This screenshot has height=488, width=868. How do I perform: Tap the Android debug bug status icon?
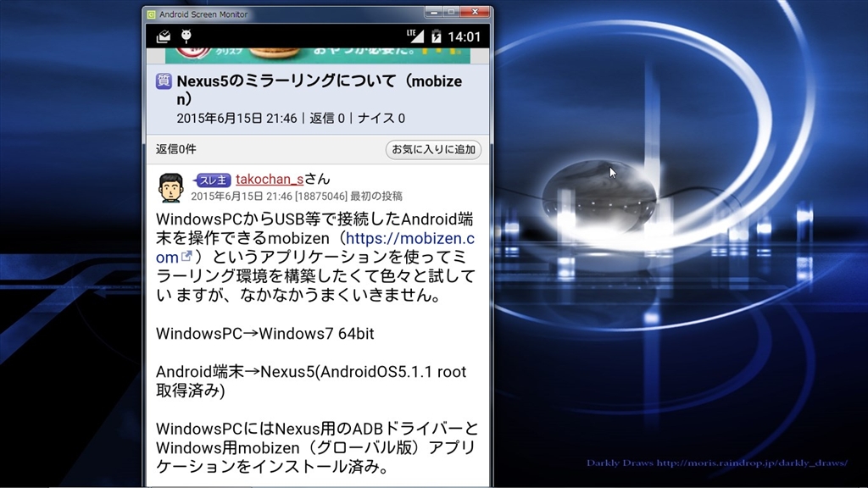coord(186,36)
